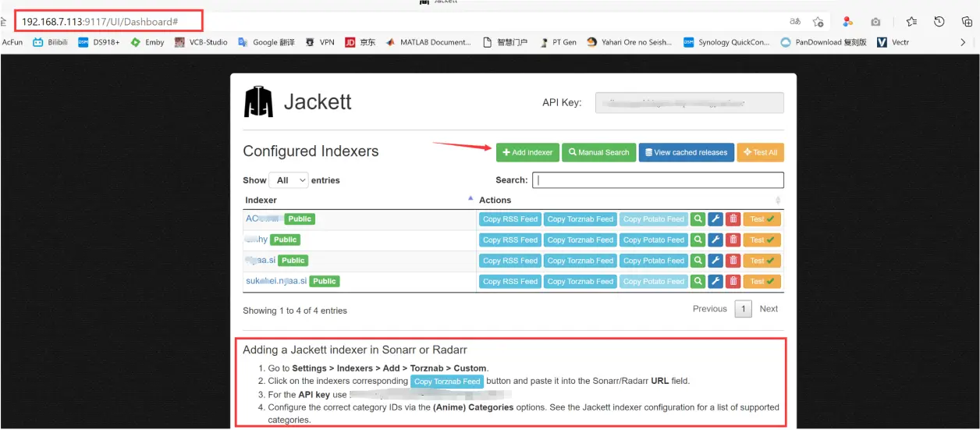
Task: Open the Show entries dropdown
Action: (x=289, y=180)
